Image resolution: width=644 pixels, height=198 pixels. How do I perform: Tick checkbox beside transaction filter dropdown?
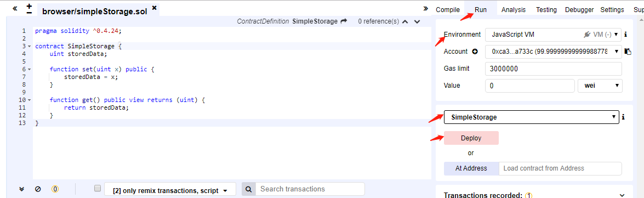[x=98, y=189]
